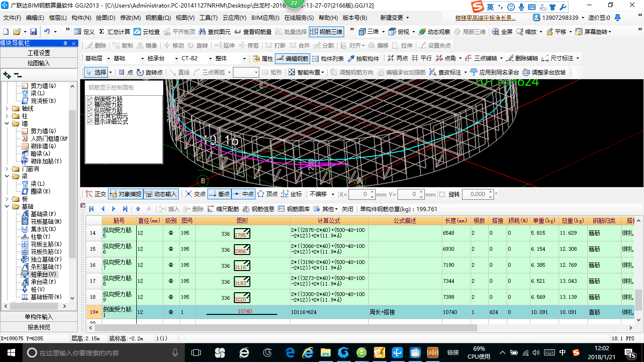The height and width of the screenshot is (362, 644).
Task: Expand 轴线 tree node
Action: pyautogui.click(x=7, y=108)
